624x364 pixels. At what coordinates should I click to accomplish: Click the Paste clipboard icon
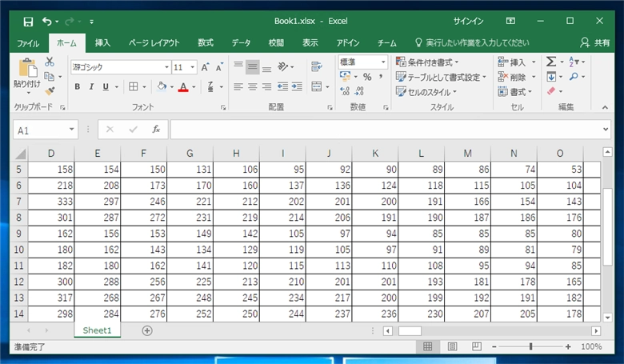[28, 68]
